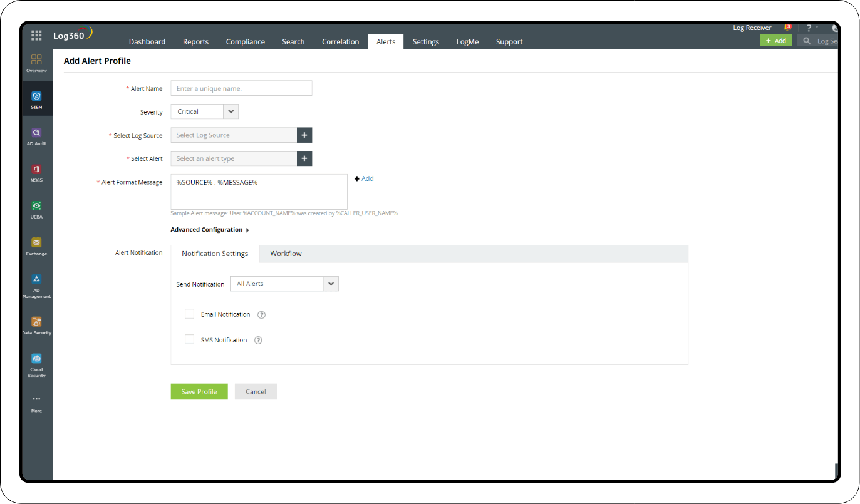Go to the Search tab
Screen dimensions: 860x504
click(x=293, y=42)
